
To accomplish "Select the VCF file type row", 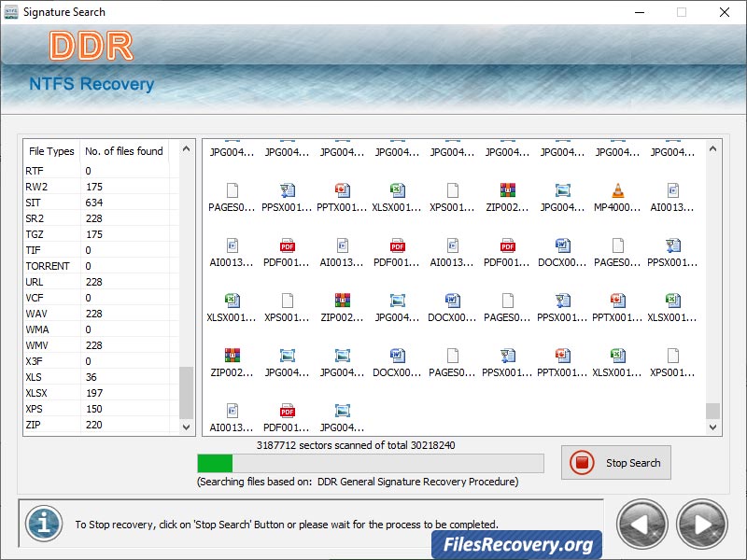I will pos(102,298).
